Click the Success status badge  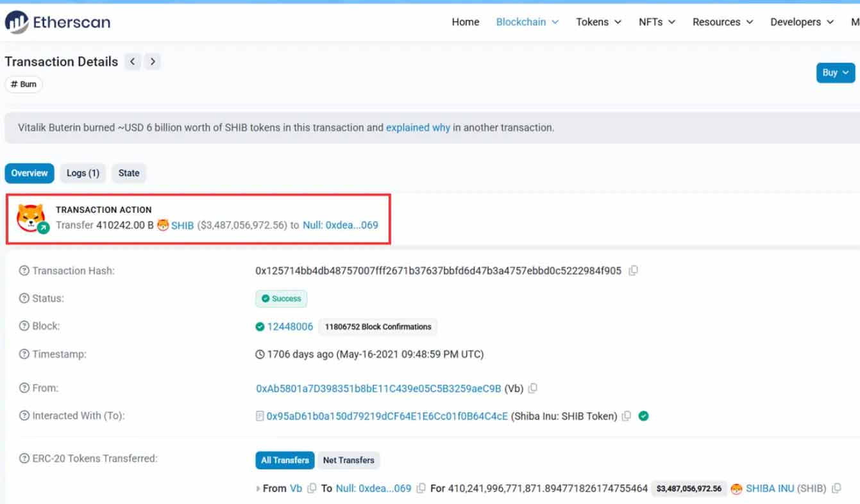click(x=282, y=299)
